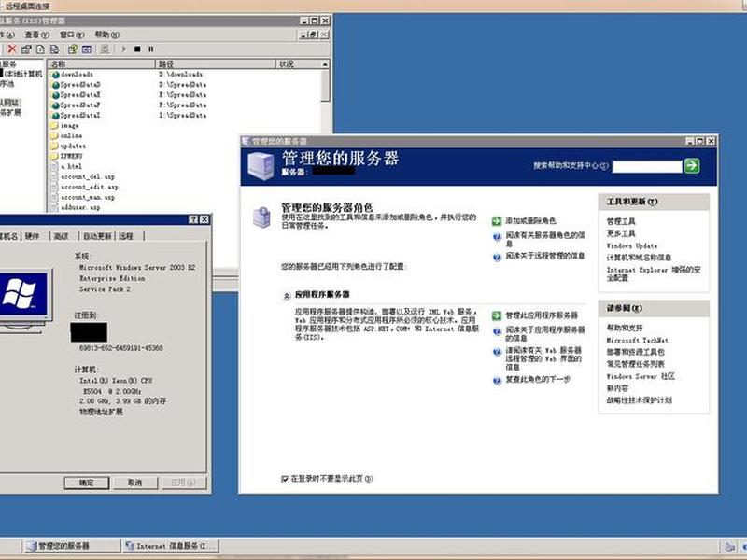Open the Microsoft TechNet link
747x560 pixels.
638,340
